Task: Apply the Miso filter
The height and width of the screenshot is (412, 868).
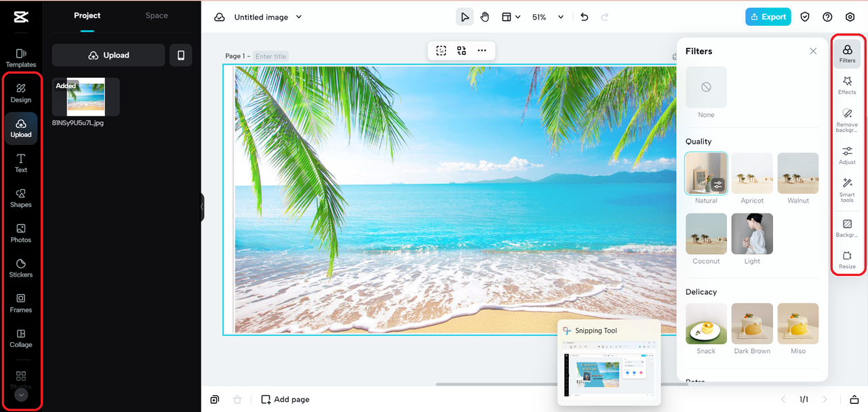Action: coord(798,324)
